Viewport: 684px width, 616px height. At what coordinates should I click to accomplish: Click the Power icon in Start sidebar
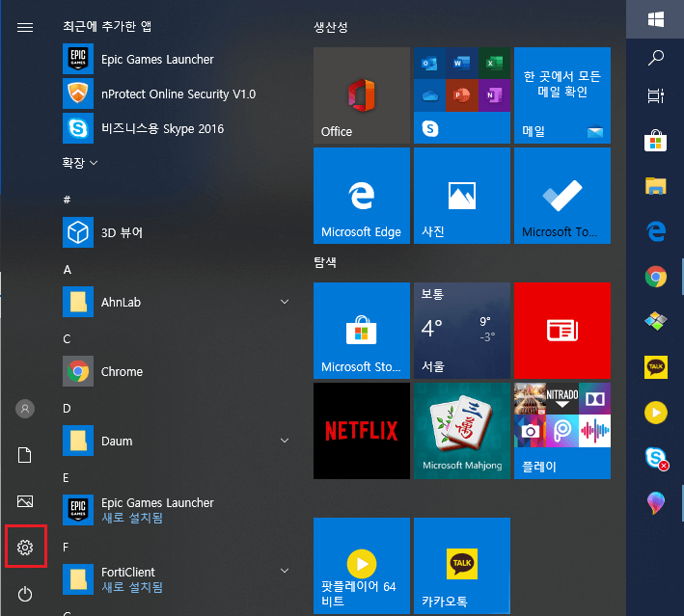click(25, 594)
